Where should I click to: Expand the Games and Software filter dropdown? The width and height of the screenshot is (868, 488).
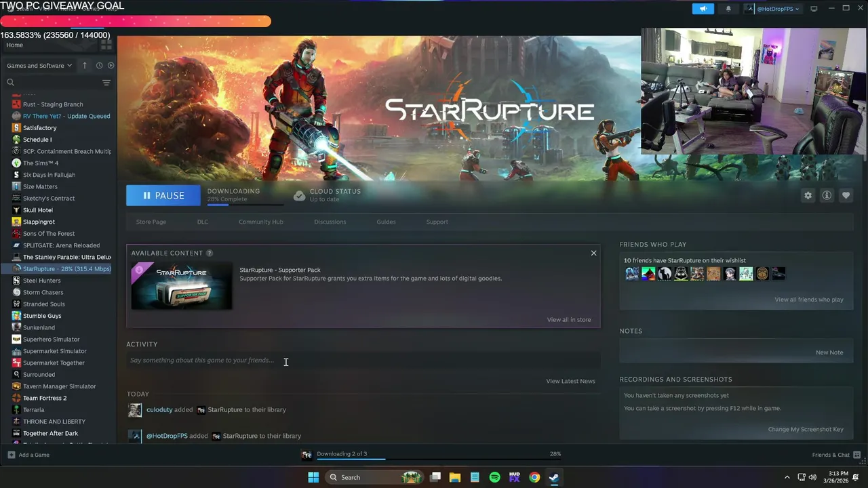tap(39, 66)
